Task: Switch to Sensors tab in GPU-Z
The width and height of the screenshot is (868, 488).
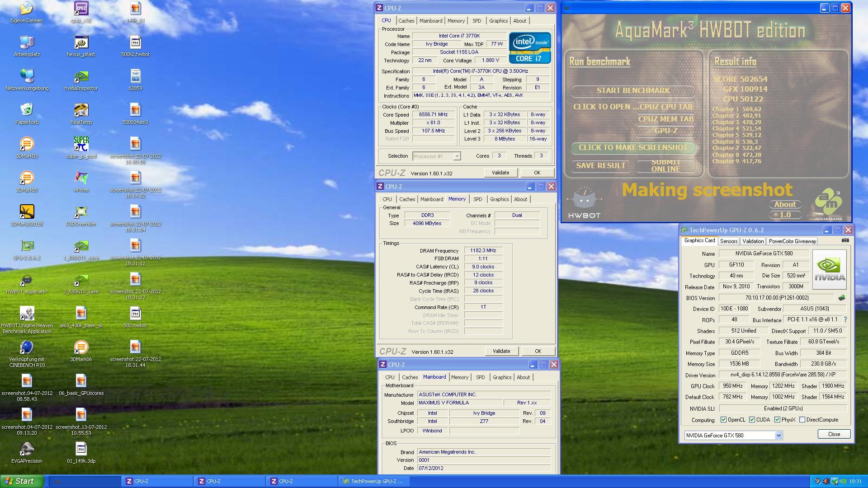Action: pos(728,241)
